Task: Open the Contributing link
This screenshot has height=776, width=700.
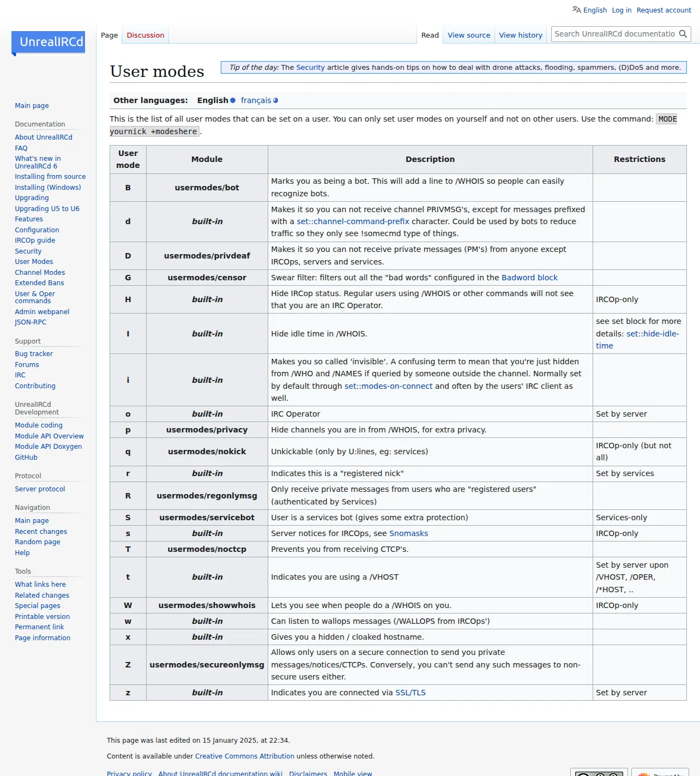Action: (35, 386)
